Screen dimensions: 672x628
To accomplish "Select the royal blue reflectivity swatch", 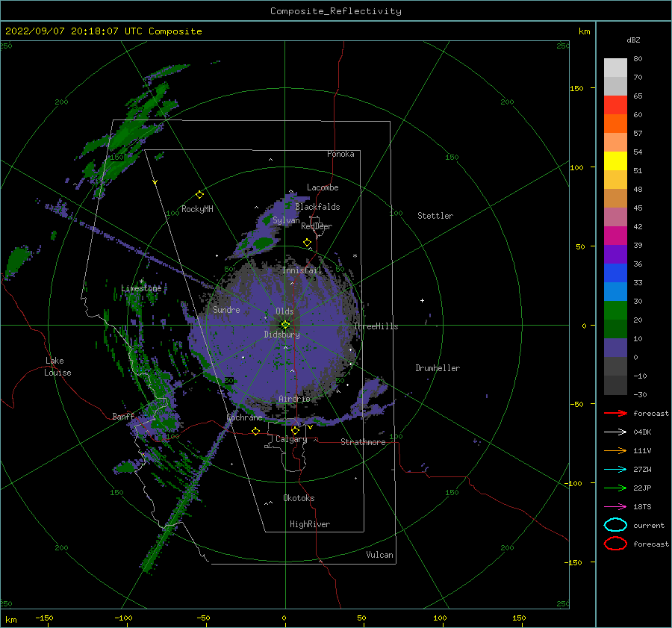I will pyautogui.click(x=615, y=273).
